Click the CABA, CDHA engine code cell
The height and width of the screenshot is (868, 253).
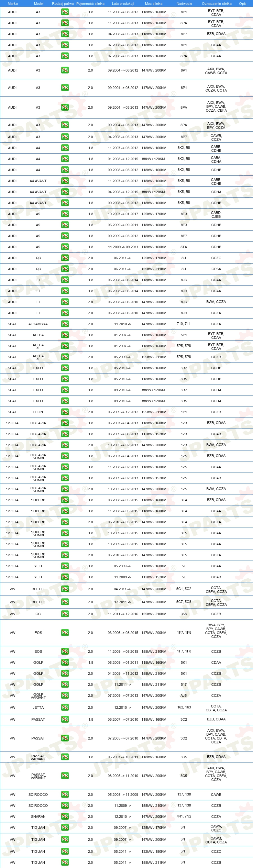click(216, 159)
